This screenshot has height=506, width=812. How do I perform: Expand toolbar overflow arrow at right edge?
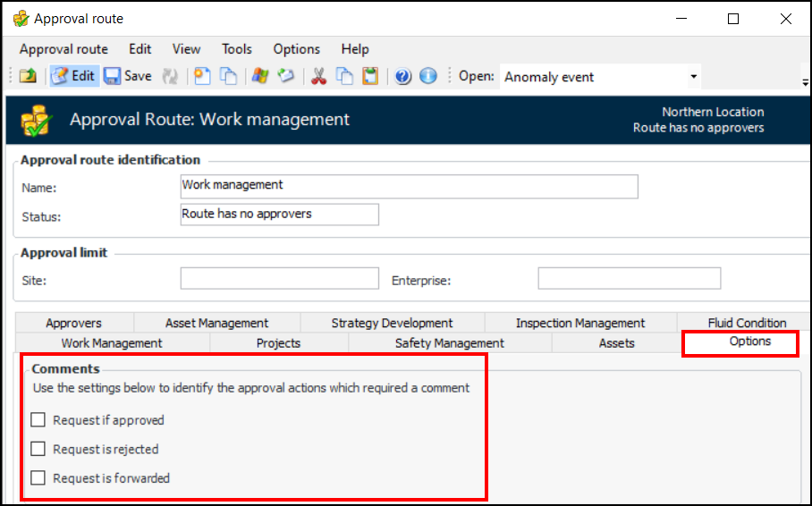(806, 82)
